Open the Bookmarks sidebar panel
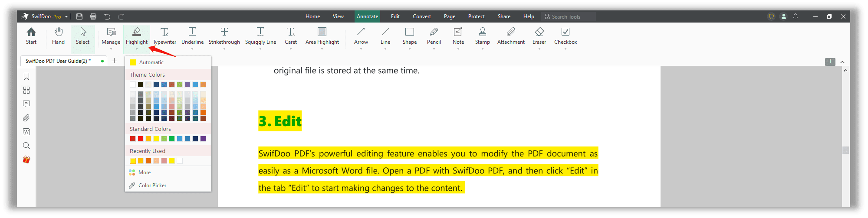This screenshot has width=868, height=218. [x=26, y=76]
